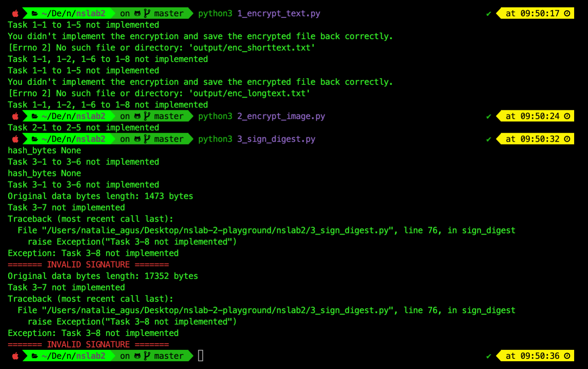This screenshot has width=588, height=369.
Task: Click the ~/De/n/nslab2 path segment on the 3_sign_digest.py prompt
Action: [x=73, y=139]
